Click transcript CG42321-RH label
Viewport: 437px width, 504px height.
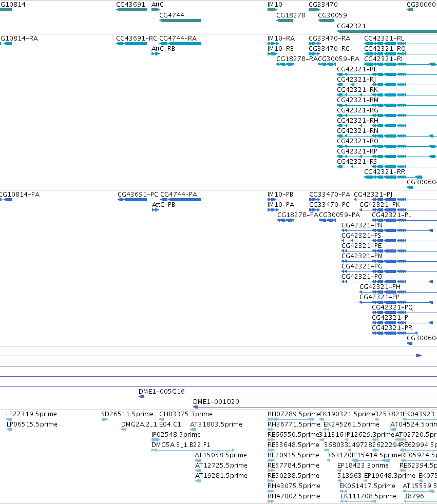tap(357, 121)
